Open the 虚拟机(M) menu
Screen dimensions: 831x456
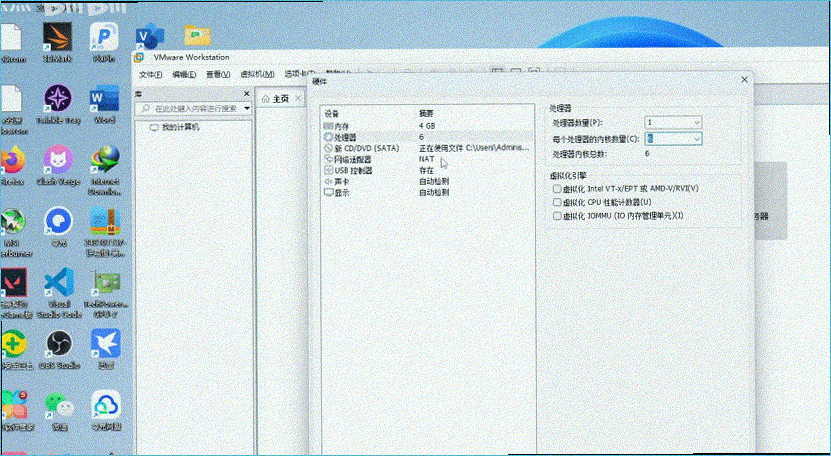(257, 75)
